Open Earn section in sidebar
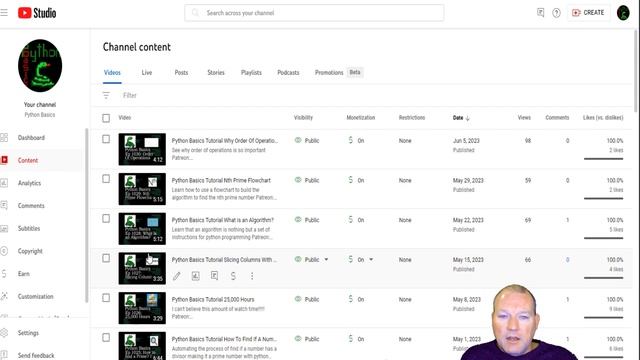 (x=24, y=273)
